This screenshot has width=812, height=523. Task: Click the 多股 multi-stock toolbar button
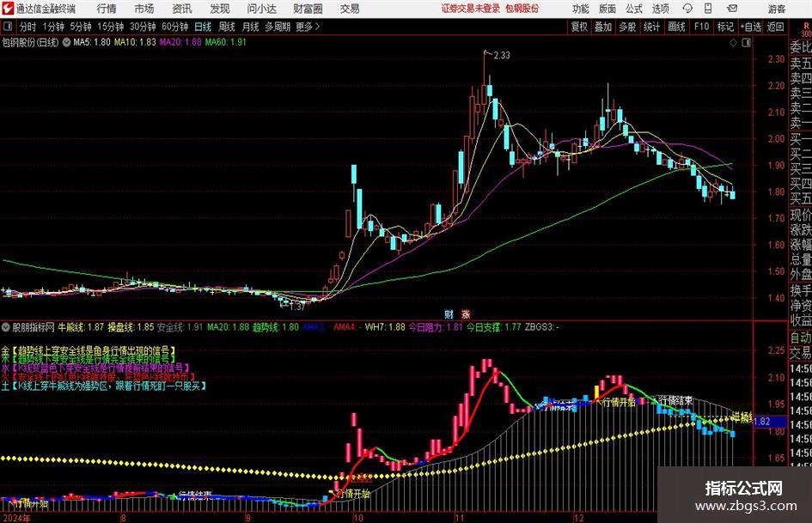click(627, 27)
